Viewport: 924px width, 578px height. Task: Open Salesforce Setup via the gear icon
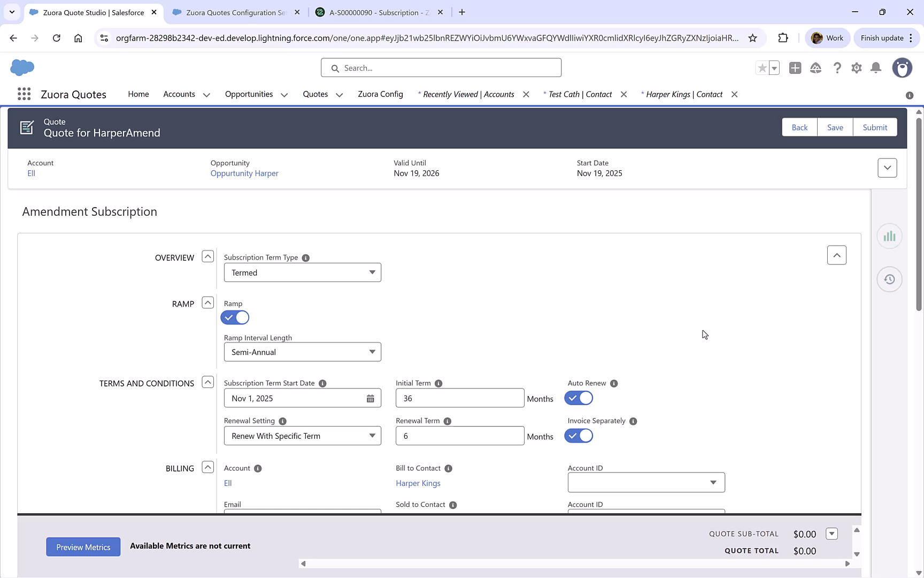click(x=856, y=68)
